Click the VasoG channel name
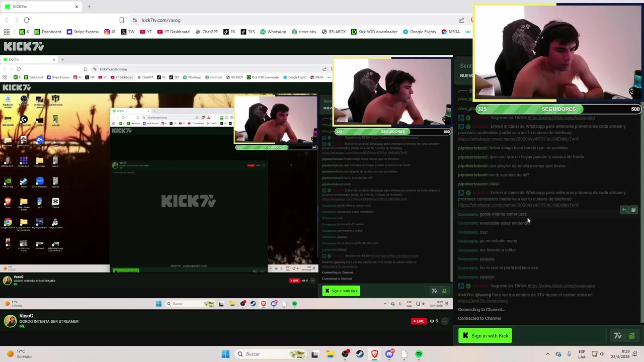 (26, 316)
